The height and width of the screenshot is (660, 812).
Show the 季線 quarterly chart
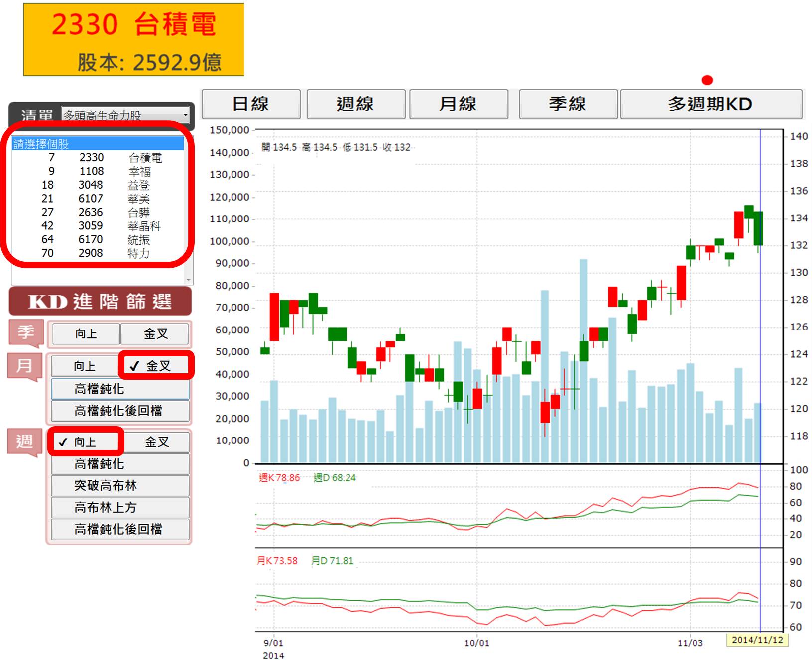coord(568,104)
